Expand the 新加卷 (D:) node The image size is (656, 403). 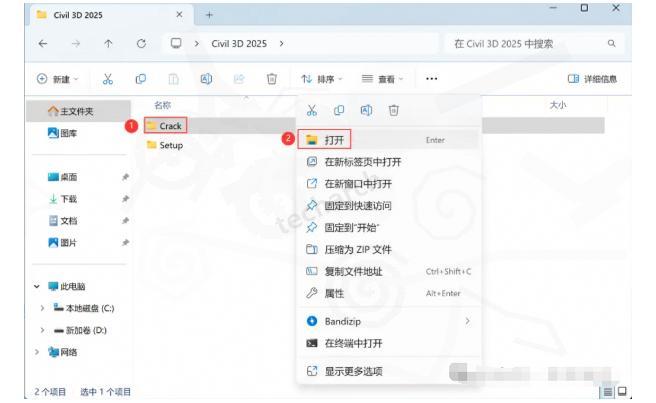click(x=42, y=330)
